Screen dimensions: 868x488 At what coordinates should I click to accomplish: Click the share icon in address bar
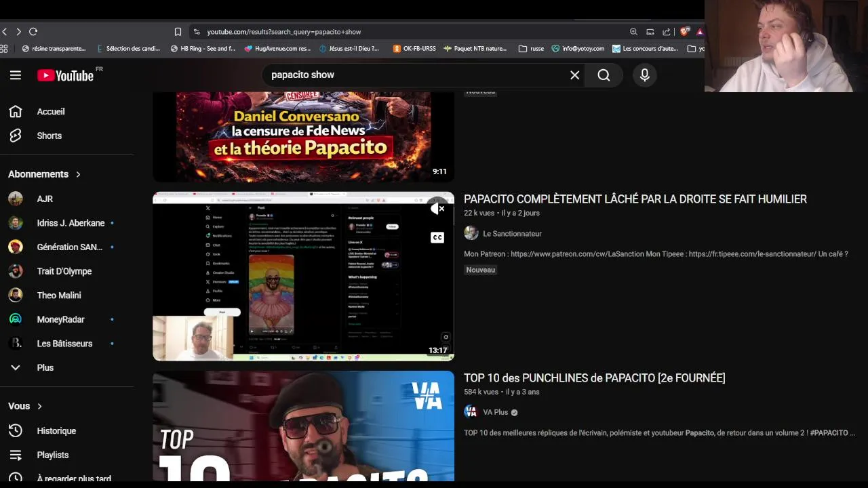[667, 32]
